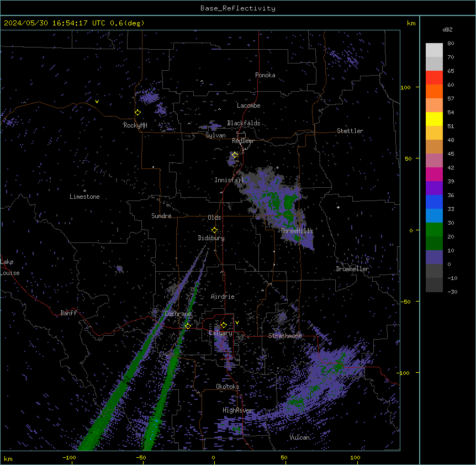The image size is (476, 465).
Task: Click the asterisk marker northeast of Innisfail echo
Action: pyautogui.click(x=277, y=167)
